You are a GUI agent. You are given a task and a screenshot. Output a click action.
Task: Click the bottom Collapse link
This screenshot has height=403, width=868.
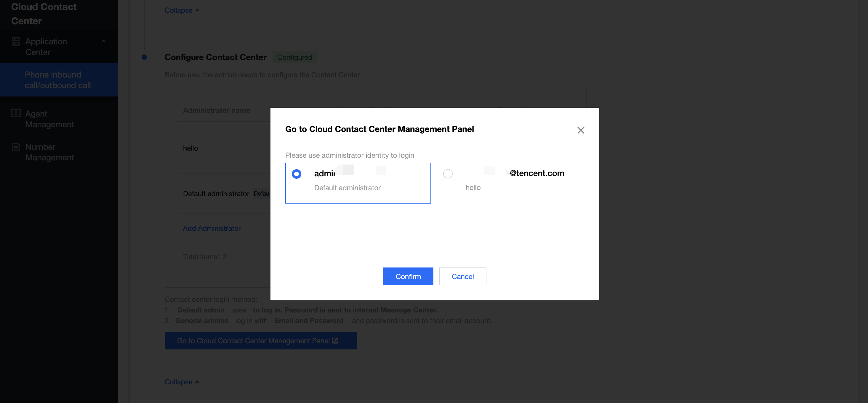182,382
